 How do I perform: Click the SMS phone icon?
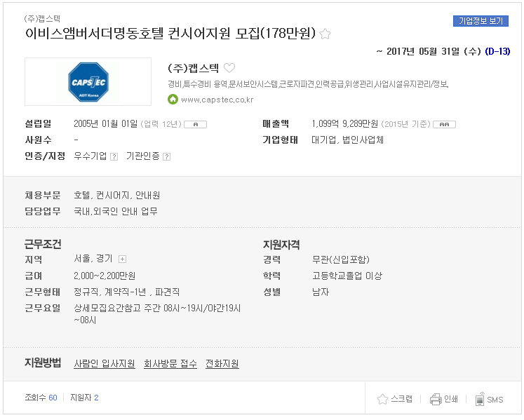[480, 399]
